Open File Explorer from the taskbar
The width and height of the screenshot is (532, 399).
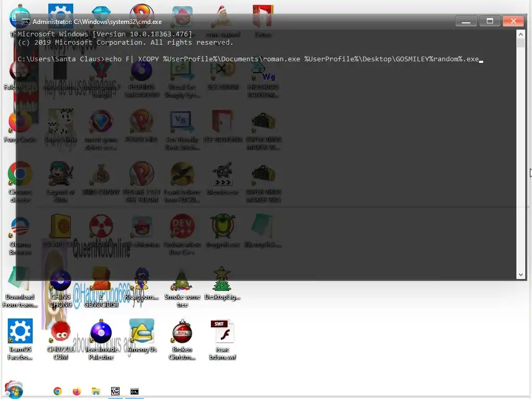coord(96,391)
